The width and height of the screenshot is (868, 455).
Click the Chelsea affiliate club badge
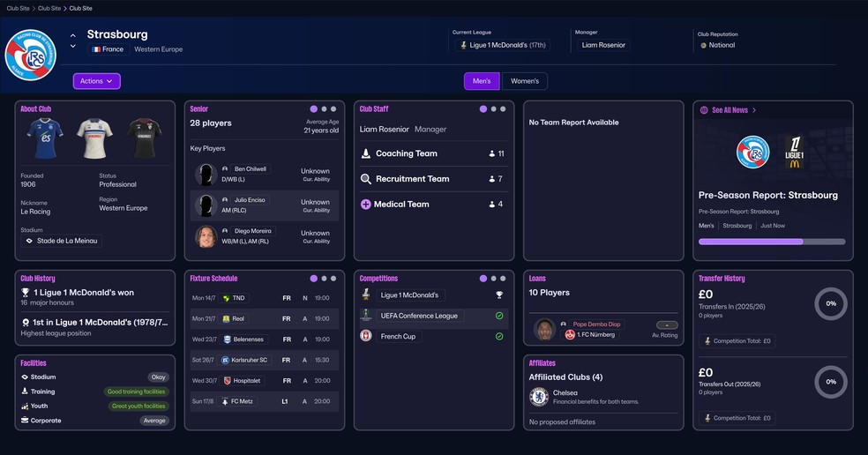(x=539, y=397)
